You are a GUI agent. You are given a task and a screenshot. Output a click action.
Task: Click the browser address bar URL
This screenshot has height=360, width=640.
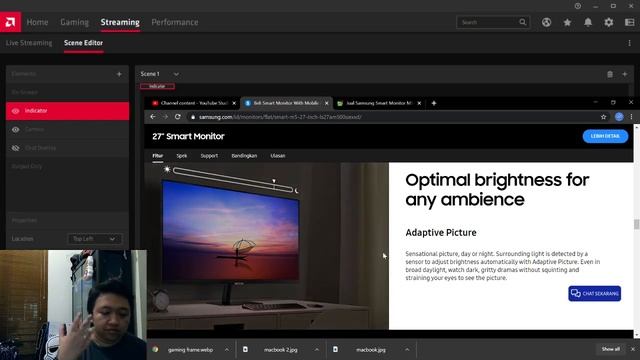click(x=280, y=117)
